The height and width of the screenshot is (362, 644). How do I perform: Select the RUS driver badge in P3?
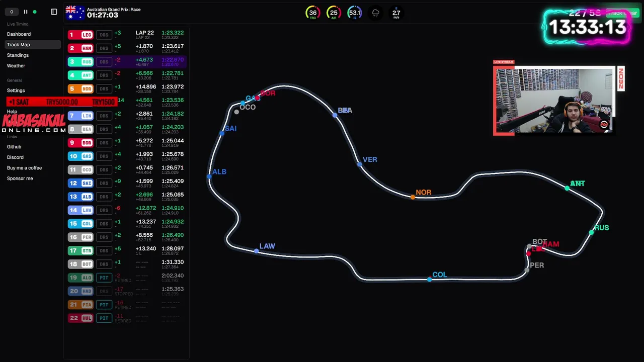pyautogui.click(x=80, y=62)
